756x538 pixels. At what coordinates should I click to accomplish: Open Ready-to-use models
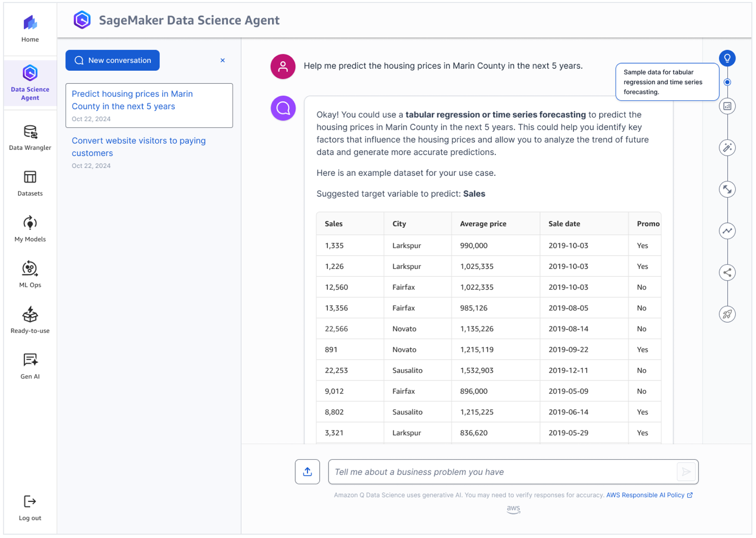[30, 320]
